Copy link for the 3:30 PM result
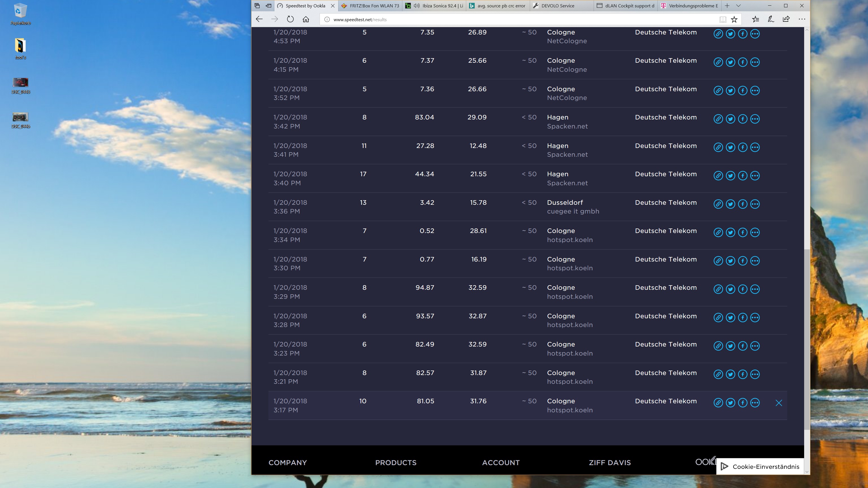This screenshot has height=488, width=868. coord(718,261)
